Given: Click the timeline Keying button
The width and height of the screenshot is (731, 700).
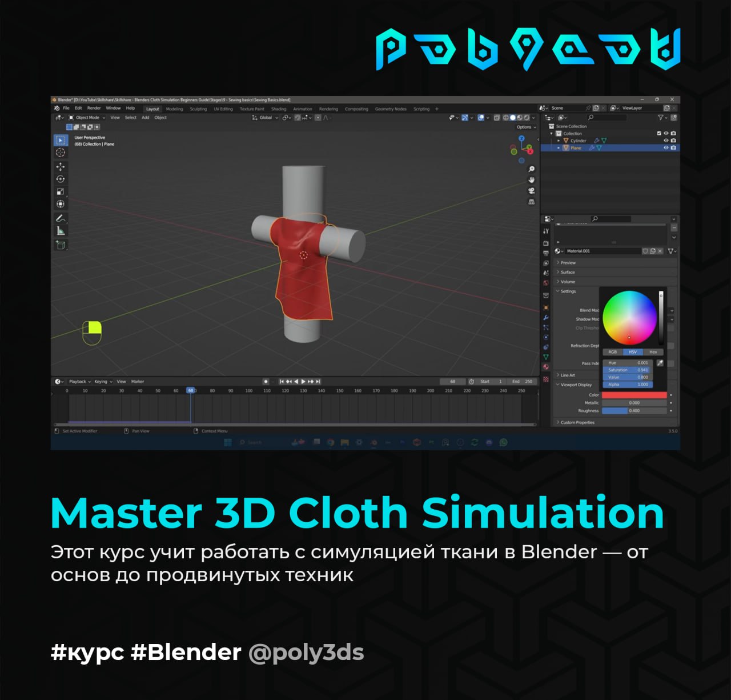Looking at the screenshot, I should [103, 382].
